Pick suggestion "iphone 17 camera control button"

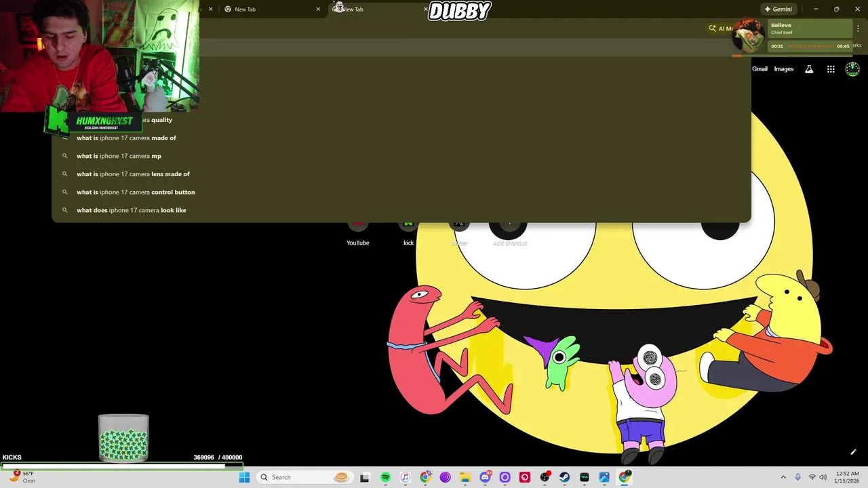pos(401,192)
